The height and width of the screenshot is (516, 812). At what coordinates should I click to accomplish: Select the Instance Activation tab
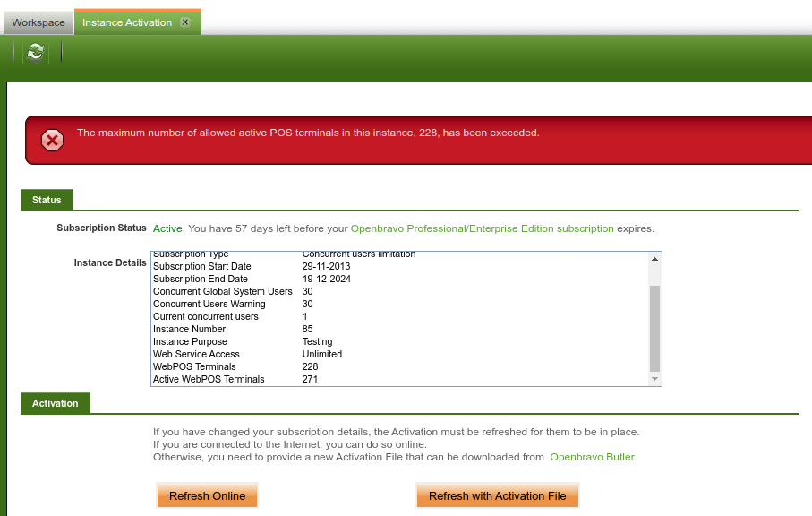pyautogui.click(x=127, y=22)
